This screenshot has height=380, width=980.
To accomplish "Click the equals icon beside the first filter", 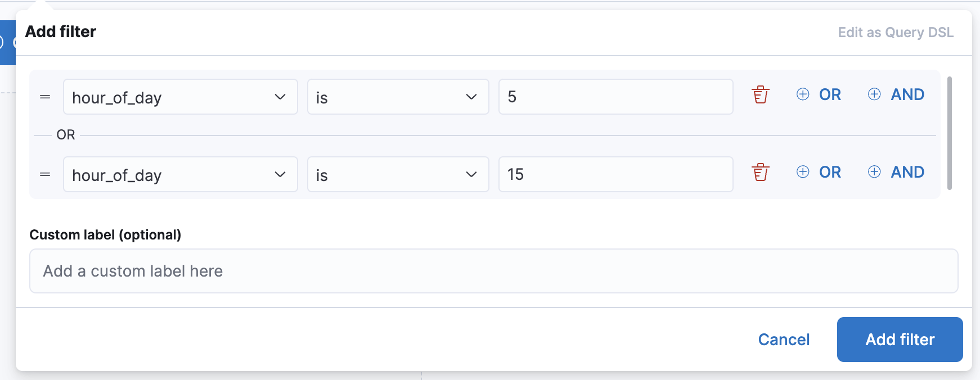I will 44,96.
